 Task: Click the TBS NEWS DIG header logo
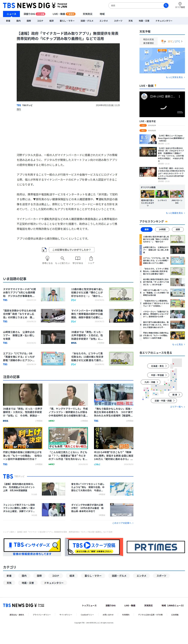click(35, 5)
